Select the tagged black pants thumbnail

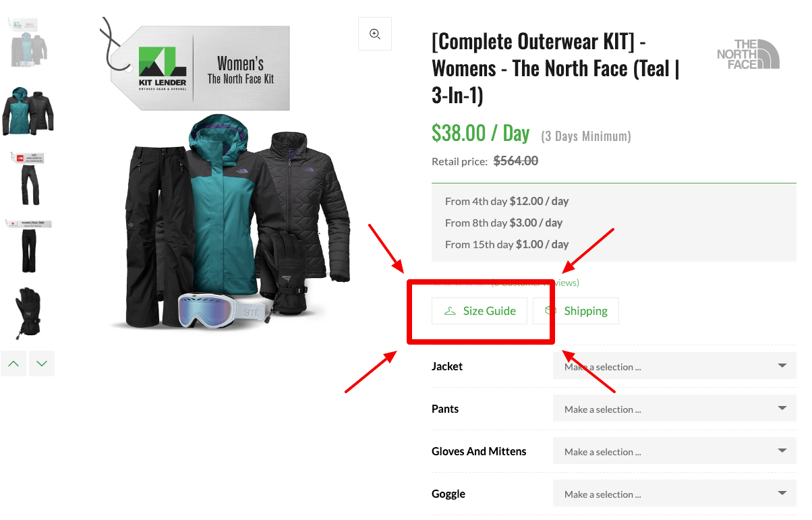28,179
